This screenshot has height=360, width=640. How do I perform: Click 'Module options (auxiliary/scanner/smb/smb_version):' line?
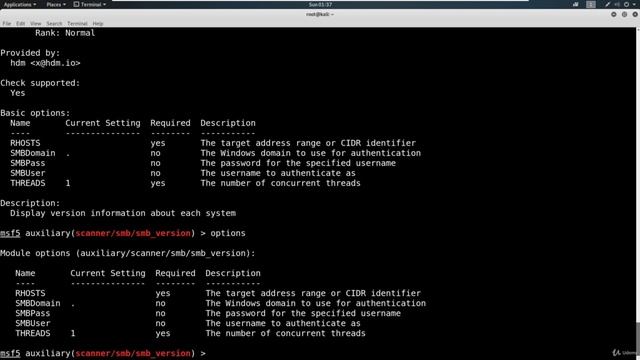[x=127, y=253]
